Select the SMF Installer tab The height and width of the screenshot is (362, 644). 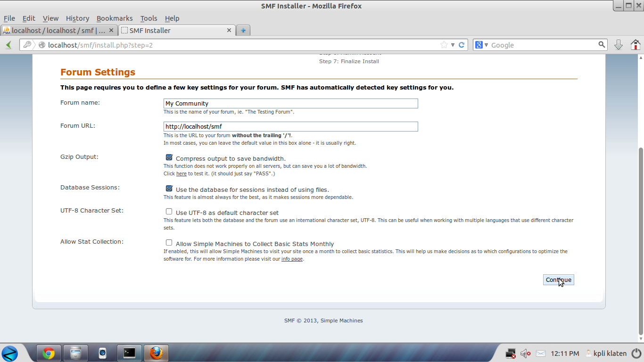click(x=177, y=30)
